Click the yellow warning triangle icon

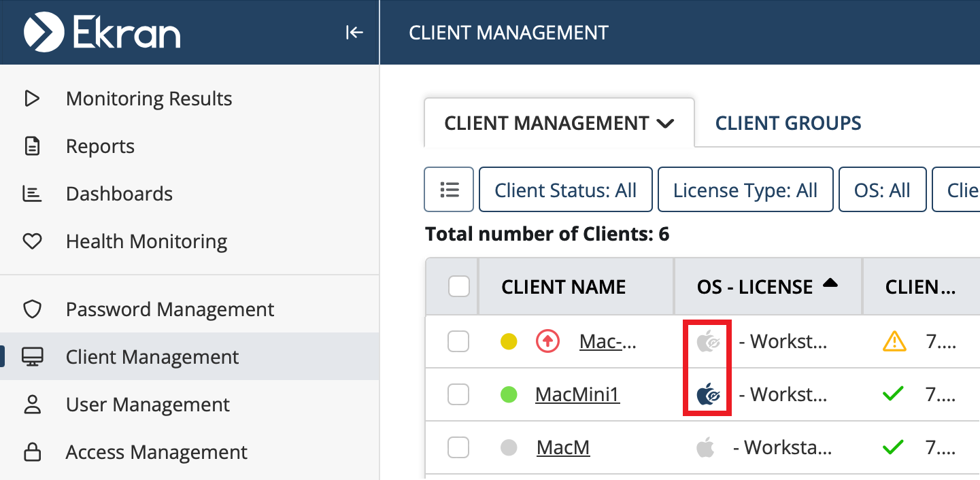(x=894, y=341)
